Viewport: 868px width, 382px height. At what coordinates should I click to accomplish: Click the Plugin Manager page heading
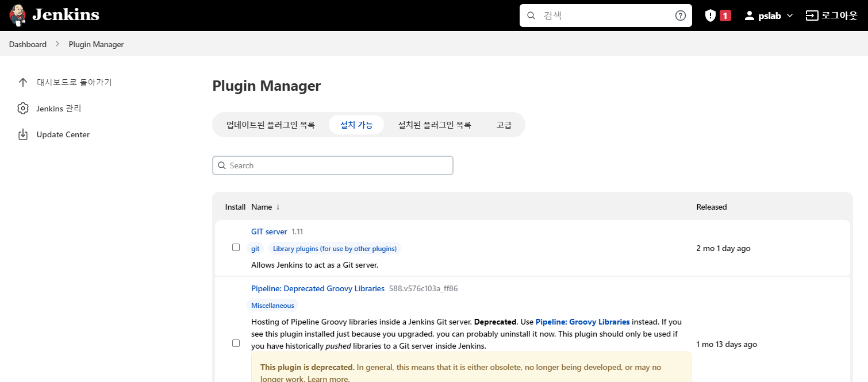click(x=266, y=86)
